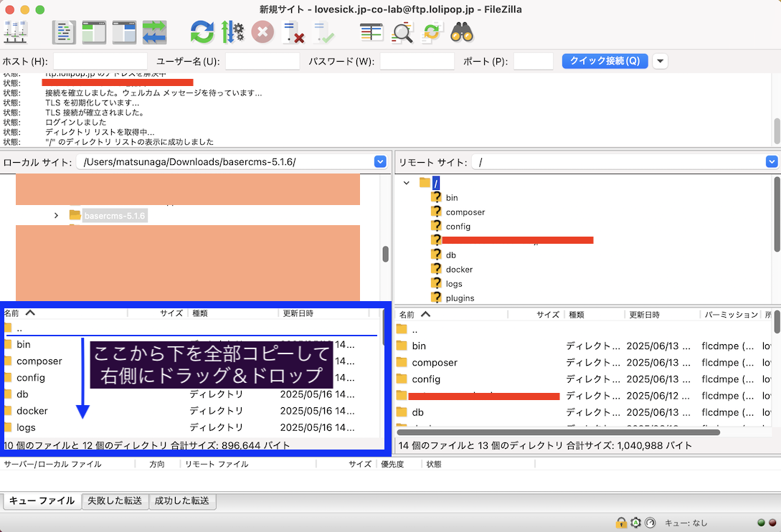Toggle the transfer queue display icon

pyautogui.click(x=154, y=33)
